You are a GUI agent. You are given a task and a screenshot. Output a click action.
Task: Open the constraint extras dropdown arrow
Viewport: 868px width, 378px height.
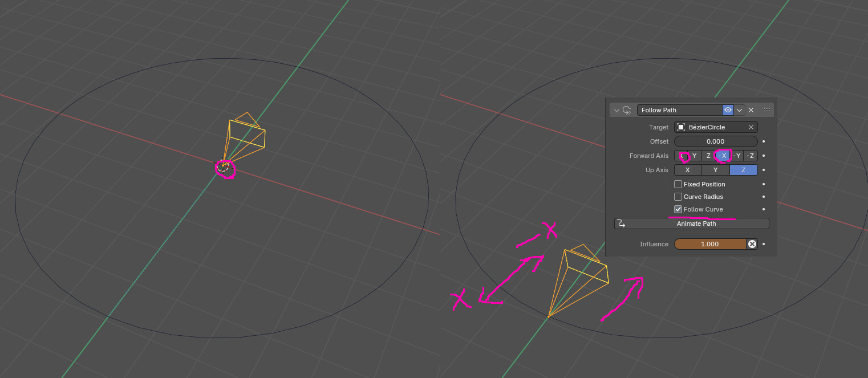pyautogui.click(x=740, y=110)
